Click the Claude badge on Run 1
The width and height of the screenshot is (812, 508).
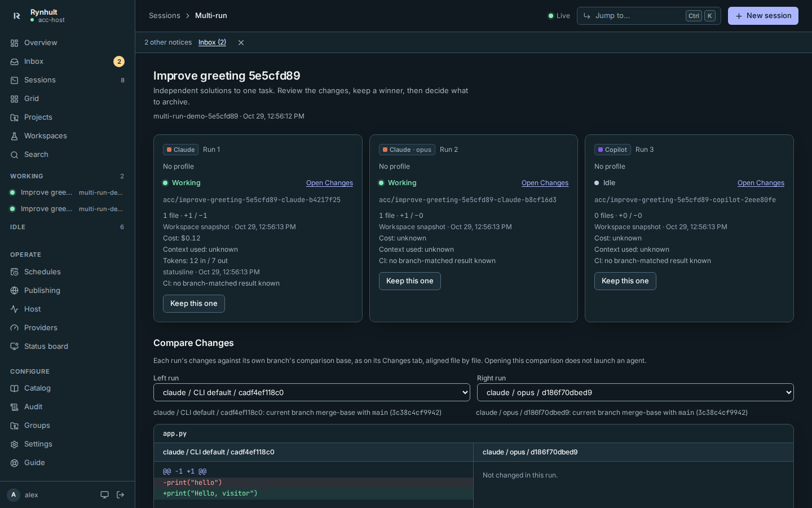click(180, 150)
